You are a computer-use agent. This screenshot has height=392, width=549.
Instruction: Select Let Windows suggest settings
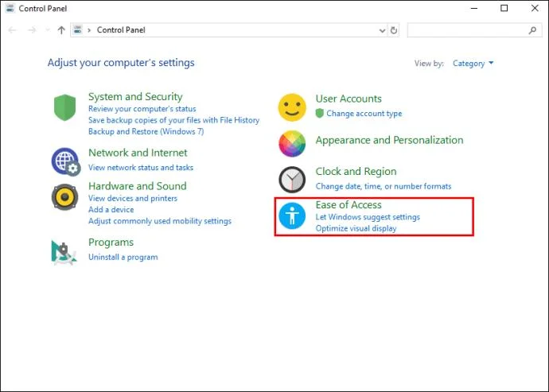(368, 217)
